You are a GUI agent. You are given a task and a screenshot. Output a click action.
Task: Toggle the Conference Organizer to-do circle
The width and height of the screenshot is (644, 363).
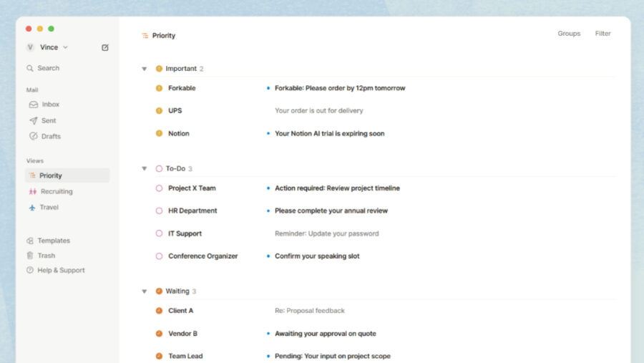click(x=159, y=256)
